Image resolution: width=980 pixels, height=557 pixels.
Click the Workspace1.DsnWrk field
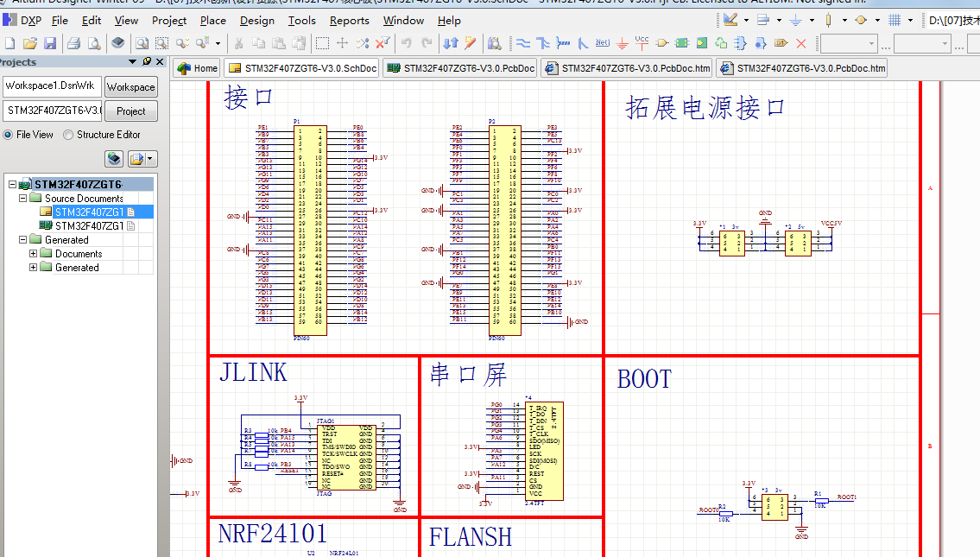52,86
